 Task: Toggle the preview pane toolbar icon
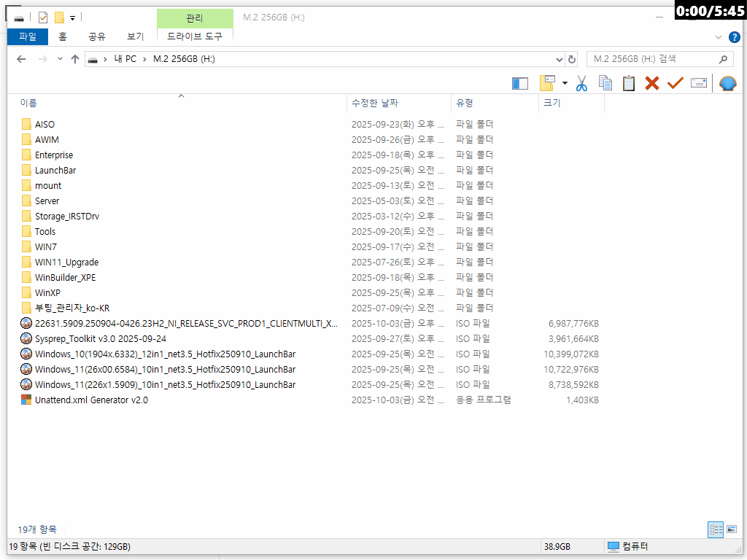(519, 84)
